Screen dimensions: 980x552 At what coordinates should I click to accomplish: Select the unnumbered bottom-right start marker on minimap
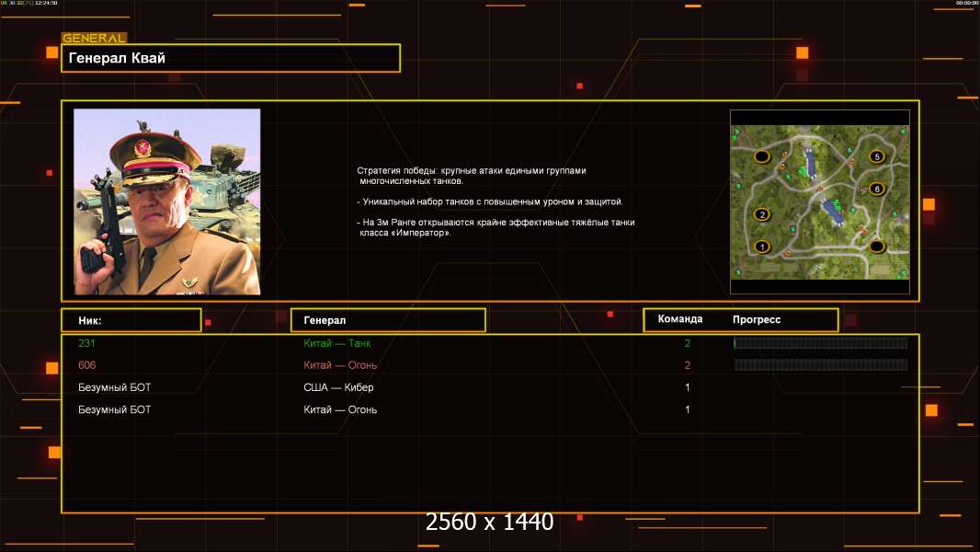tap(876, 247)
